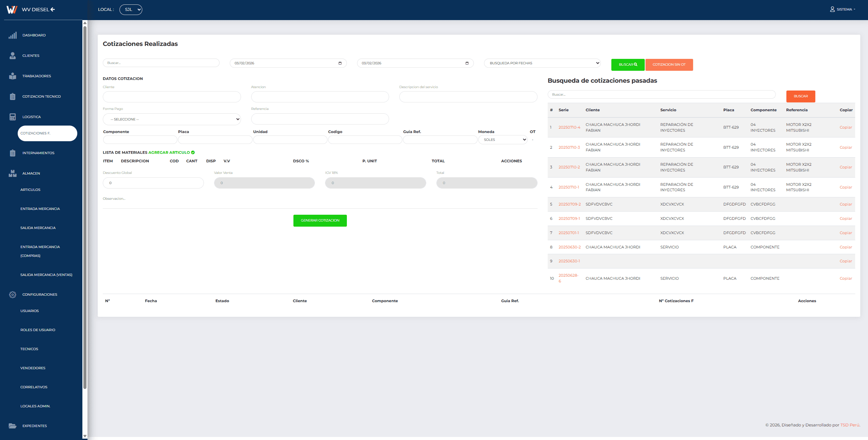Collapse sidebar with WV Diesel arrow

(x=53, y=10)
